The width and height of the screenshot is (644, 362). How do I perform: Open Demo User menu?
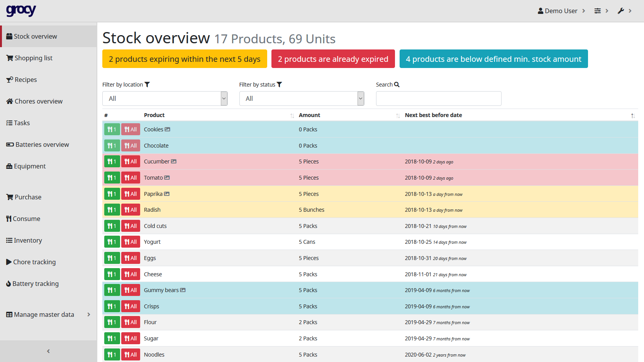coord(561,11)
